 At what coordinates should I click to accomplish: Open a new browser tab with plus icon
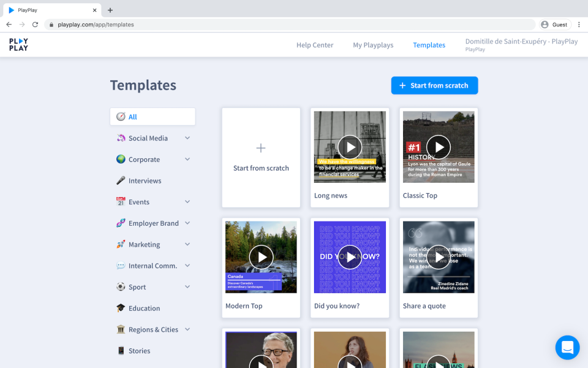click(110, 10)
